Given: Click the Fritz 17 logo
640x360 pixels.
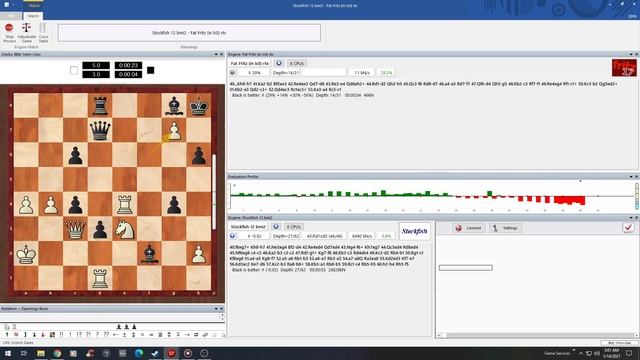Looking at the screenshot, I should [x=624, y=68].
